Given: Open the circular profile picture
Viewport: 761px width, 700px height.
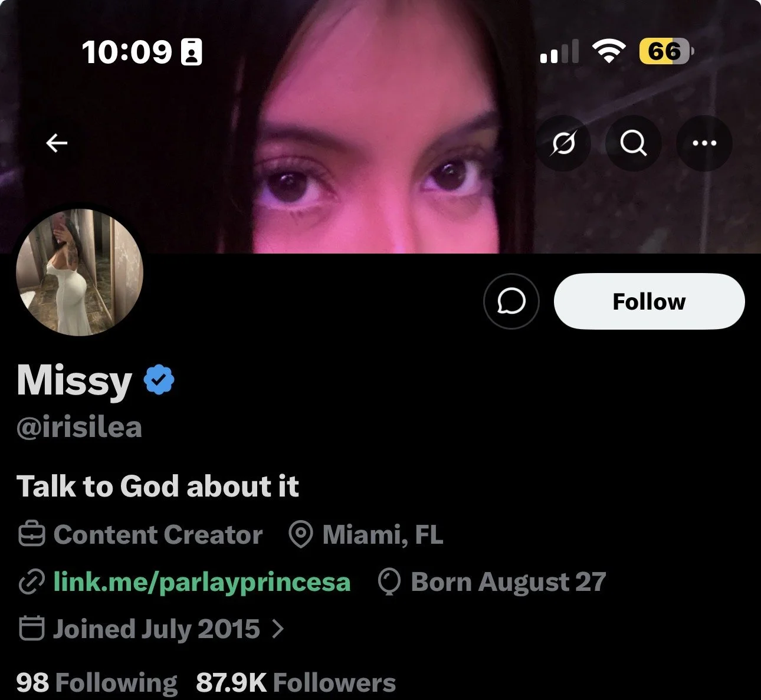Looking at the screenshot, I should point(80,272).
